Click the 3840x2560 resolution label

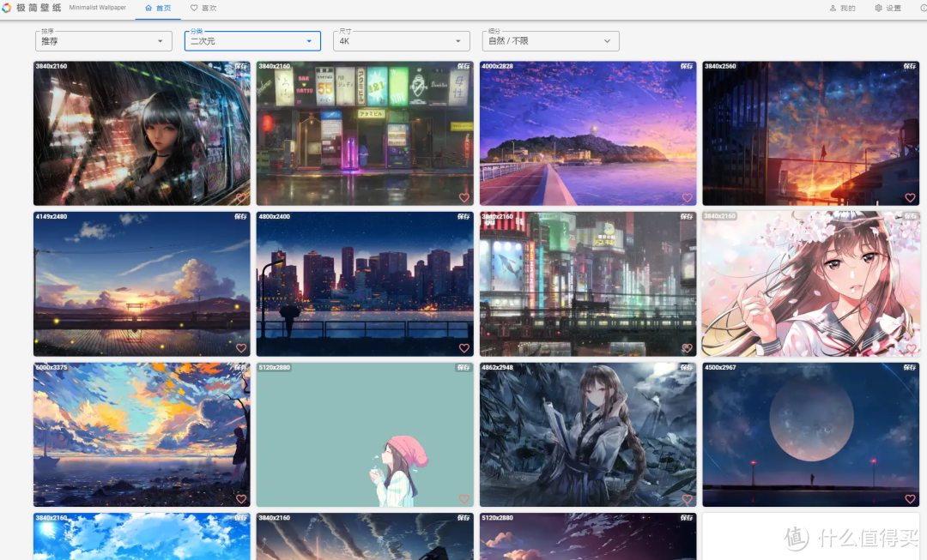(x=720, y=66)
